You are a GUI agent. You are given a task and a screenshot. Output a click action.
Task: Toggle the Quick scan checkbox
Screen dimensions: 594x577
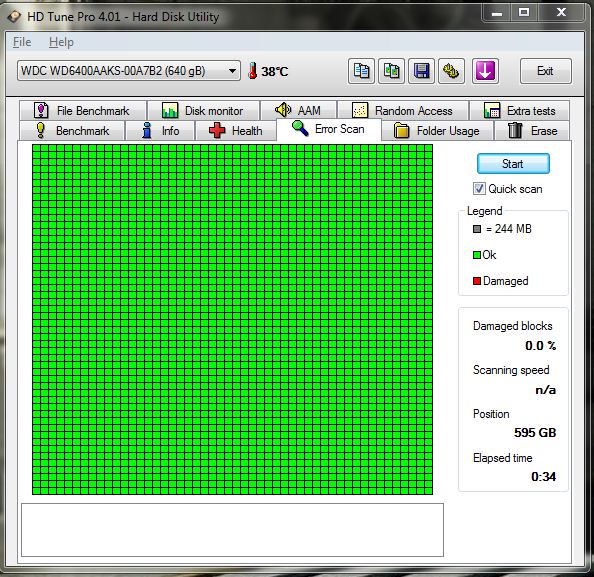tap(479, 189)
